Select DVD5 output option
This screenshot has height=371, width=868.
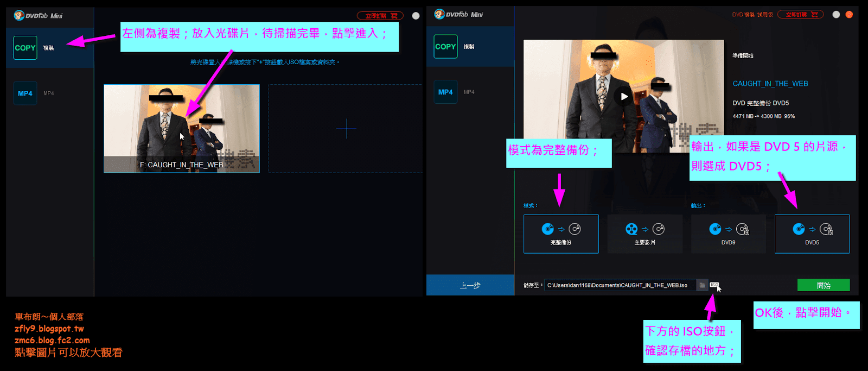[812, 234]
